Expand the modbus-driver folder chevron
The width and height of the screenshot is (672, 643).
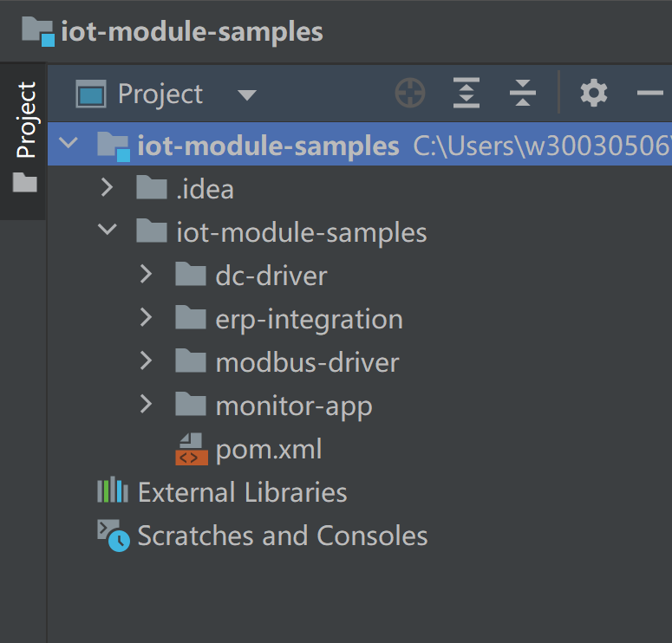(146, 361)
